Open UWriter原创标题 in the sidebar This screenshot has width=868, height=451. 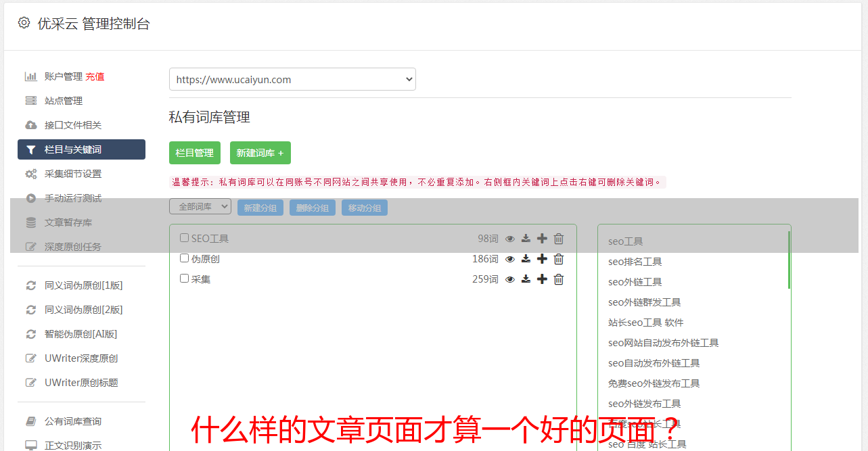[x=81, y=383]
